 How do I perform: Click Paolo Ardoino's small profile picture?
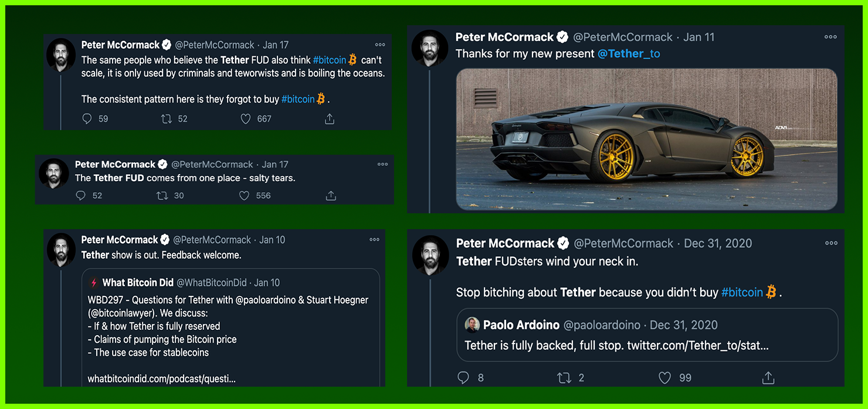472,325
